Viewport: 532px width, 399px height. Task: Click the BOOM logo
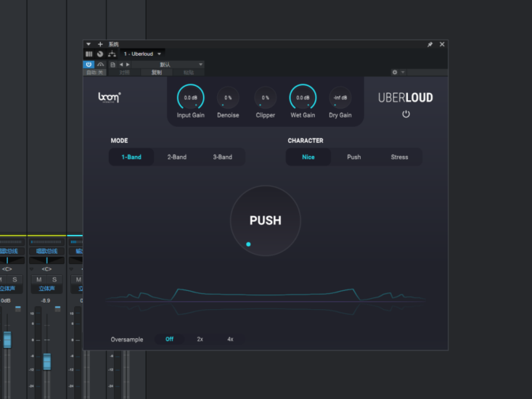pyautogui.click(x=110, y=97)
